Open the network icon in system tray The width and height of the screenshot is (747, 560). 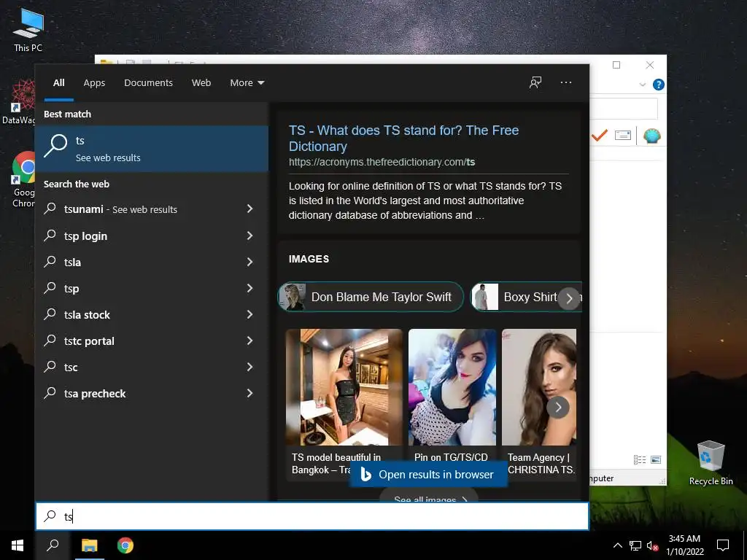[635, 545]
